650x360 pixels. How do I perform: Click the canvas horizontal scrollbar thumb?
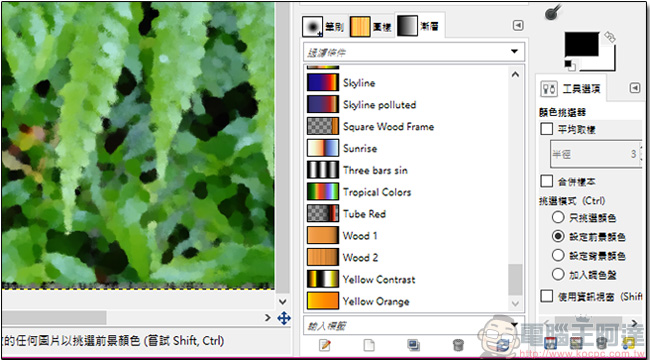click(x=54, y=318)
